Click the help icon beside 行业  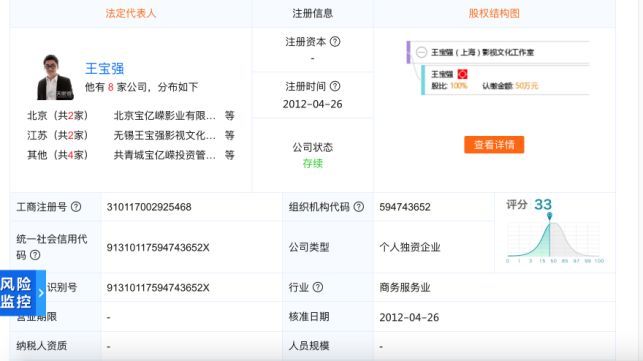(318, 287)
